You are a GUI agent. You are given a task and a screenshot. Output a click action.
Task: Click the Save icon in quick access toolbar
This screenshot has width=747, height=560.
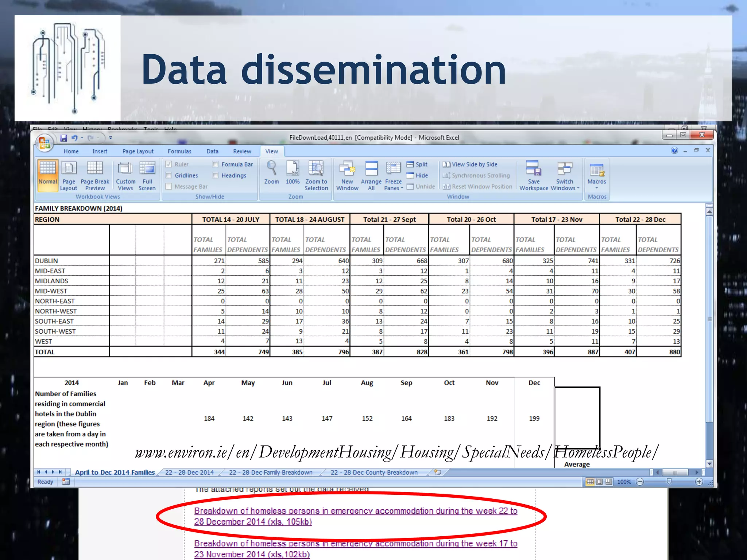[64, 138]
